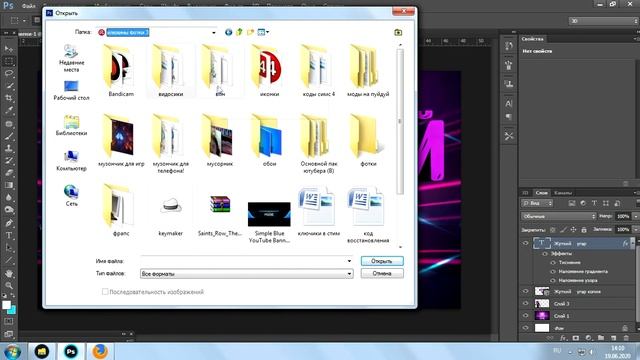Open the Libraries shortcut in sidebar
The width and height of the screenshot is (640, 360).
(71, 125)
